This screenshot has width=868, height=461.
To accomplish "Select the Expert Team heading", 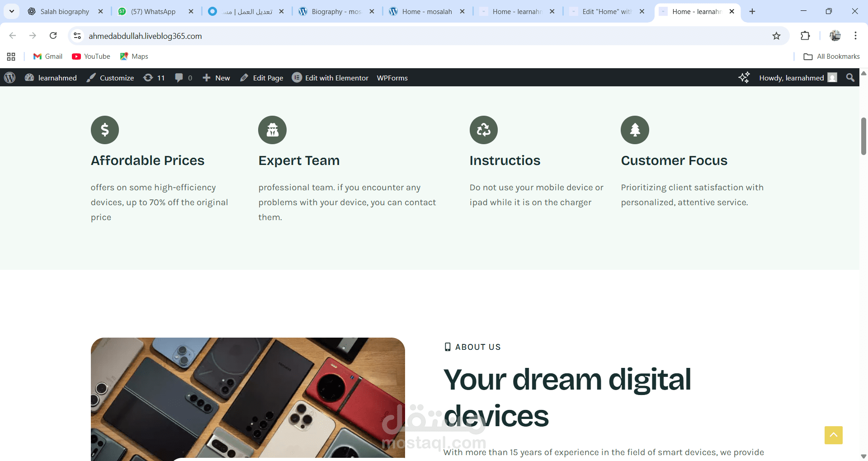I will coord(299,160).
